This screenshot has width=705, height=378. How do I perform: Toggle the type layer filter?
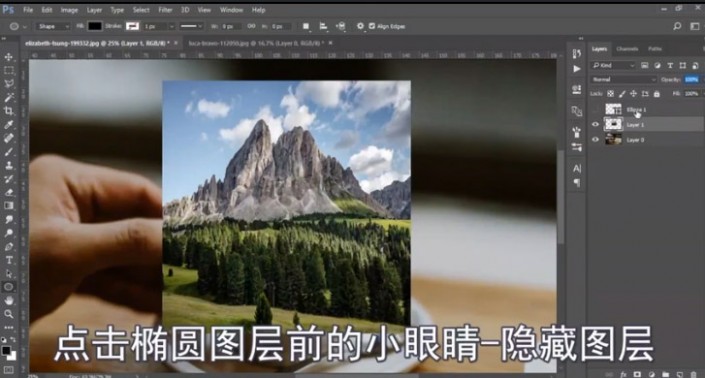(670, 66)
